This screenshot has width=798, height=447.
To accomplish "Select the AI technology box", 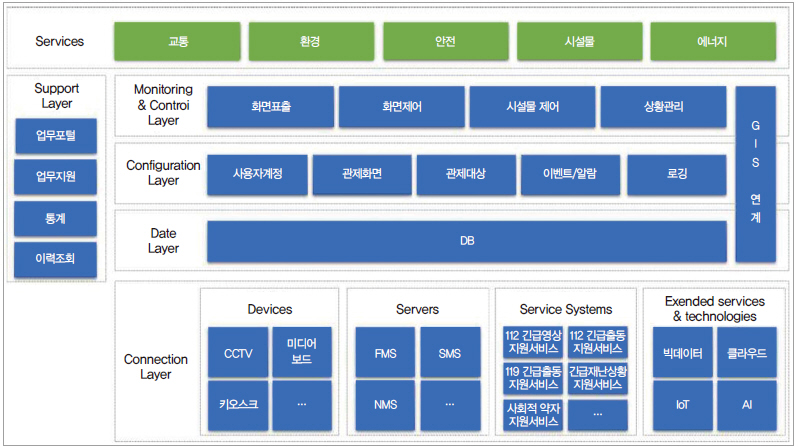I will click(x=748, y=405).
